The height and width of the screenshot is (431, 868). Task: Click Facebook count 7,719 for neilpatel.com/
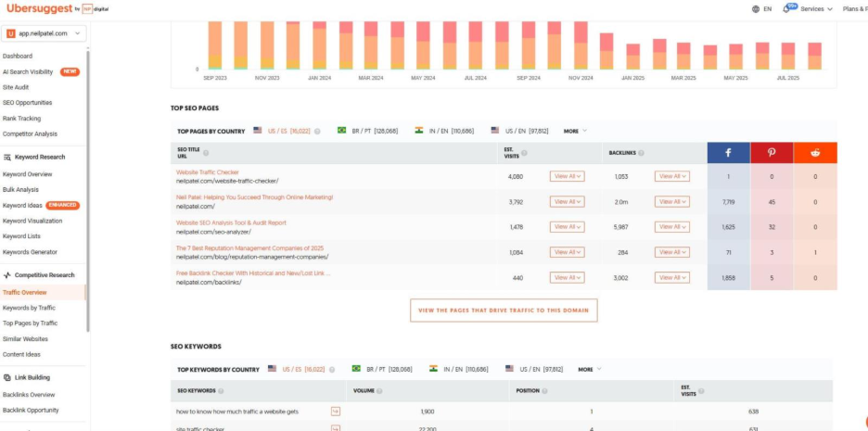(729, 202)
